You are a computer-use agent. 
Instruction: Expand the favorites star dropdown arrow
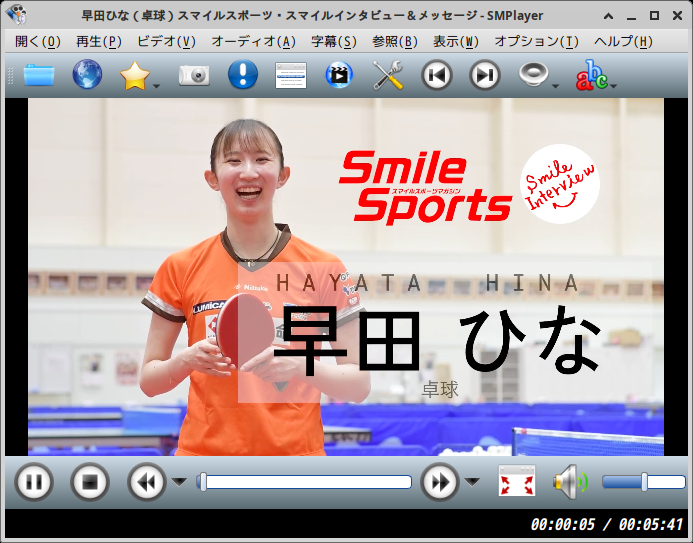click(x=156, y=86)
